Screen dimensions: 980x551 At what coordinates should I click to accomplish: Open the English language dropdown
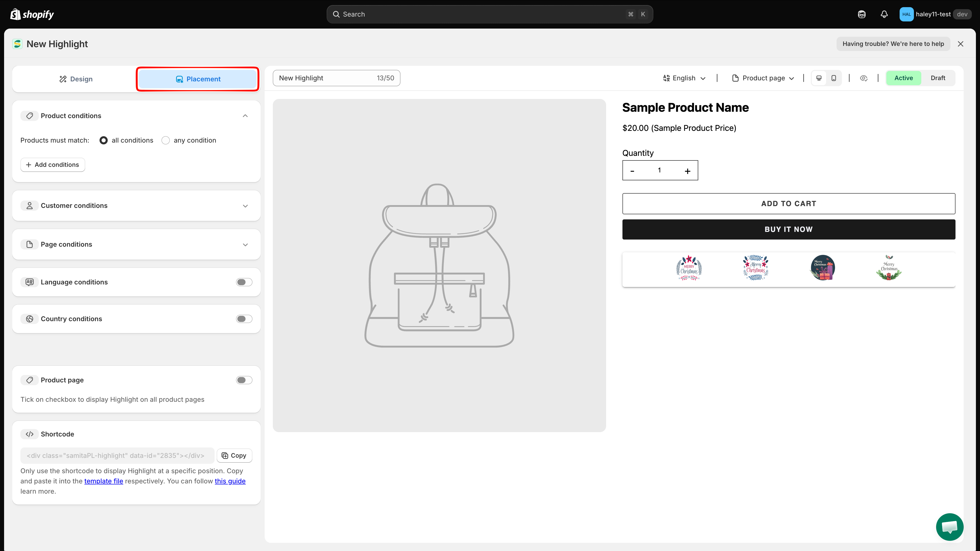point(684,78)
